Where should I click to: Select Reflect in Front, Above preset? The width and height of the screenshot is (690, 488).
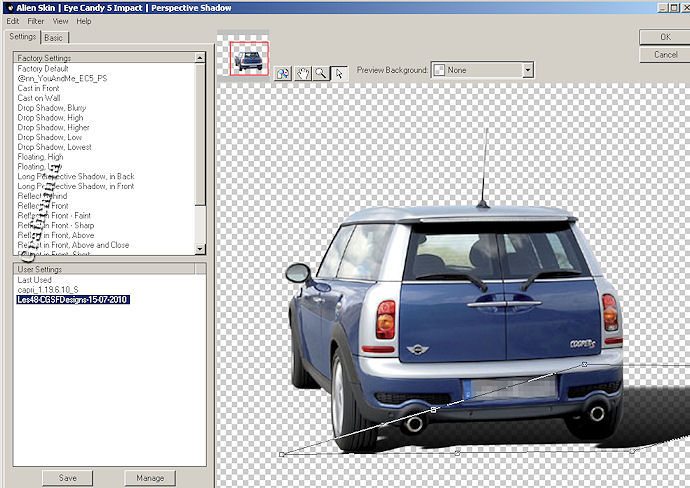[x=55, y=235]
